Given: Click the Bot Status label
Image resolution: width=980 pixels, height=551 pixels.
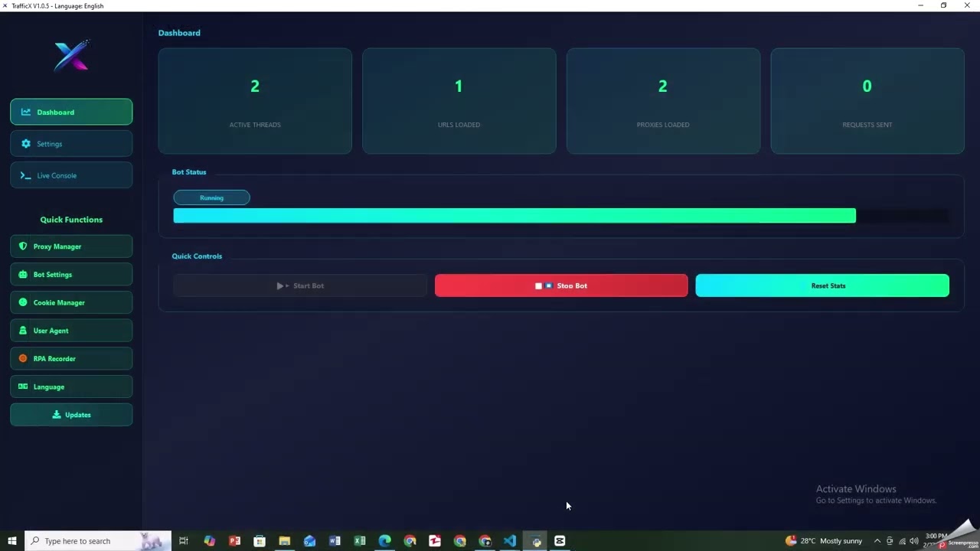Looking at the screenshot, I should tap(189, 172).
